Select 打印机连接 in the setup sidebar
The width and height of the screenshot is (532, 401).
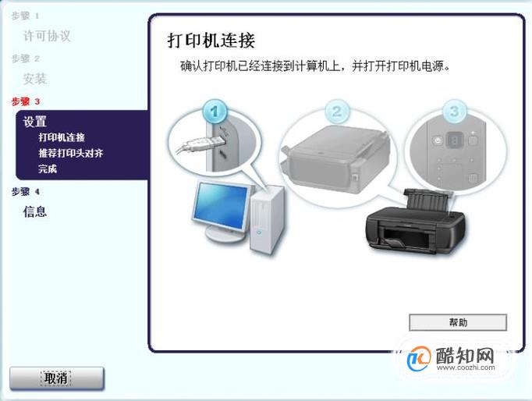62,137
